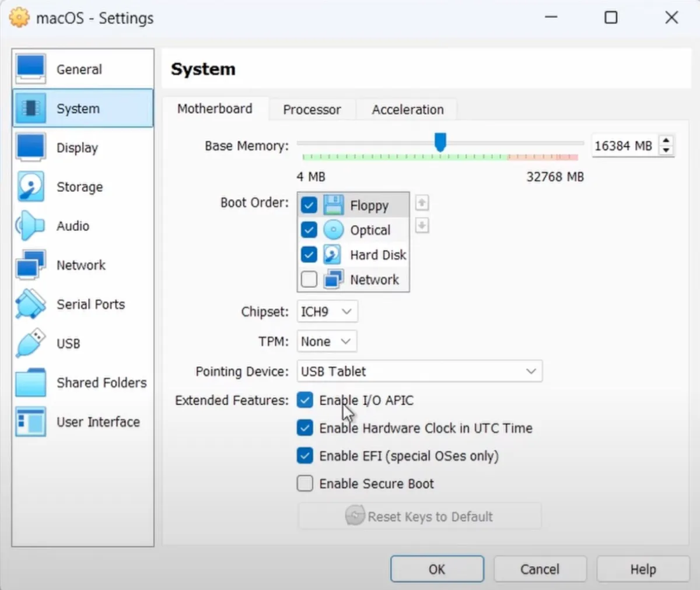
Task: Move selected boot device up with arrow
Action: pyautogui.click(x=422, y=203)
